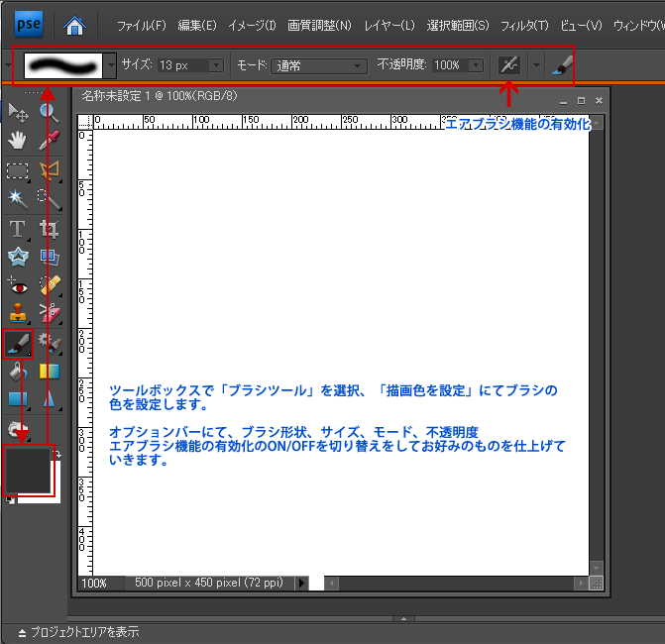Select the Magic Wand tool

[x=17, y=199]
